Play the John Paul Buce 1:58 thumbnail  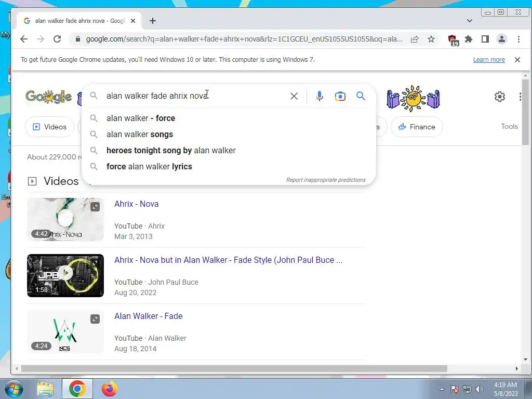click(x=65, y=275)
